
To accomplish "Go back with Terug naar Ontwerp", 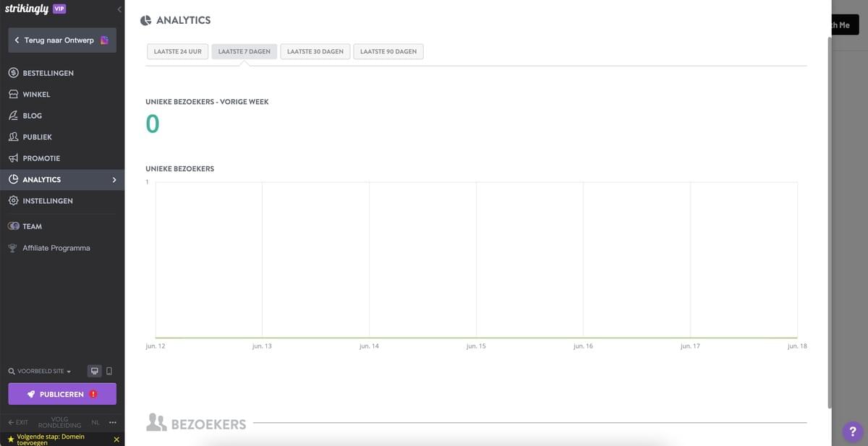I will [x=62, y=40].
